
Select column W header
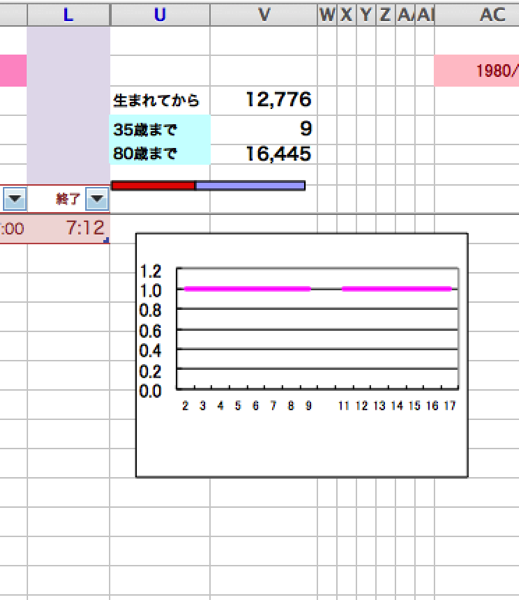(x=327, y=15)
